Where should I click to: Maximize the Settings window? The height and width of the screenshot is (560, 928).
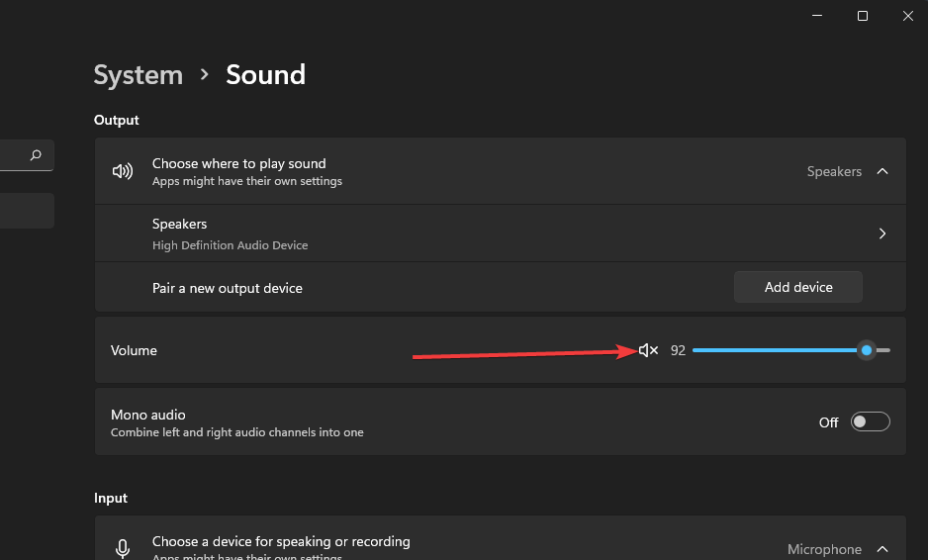click(x=863, y=16)
